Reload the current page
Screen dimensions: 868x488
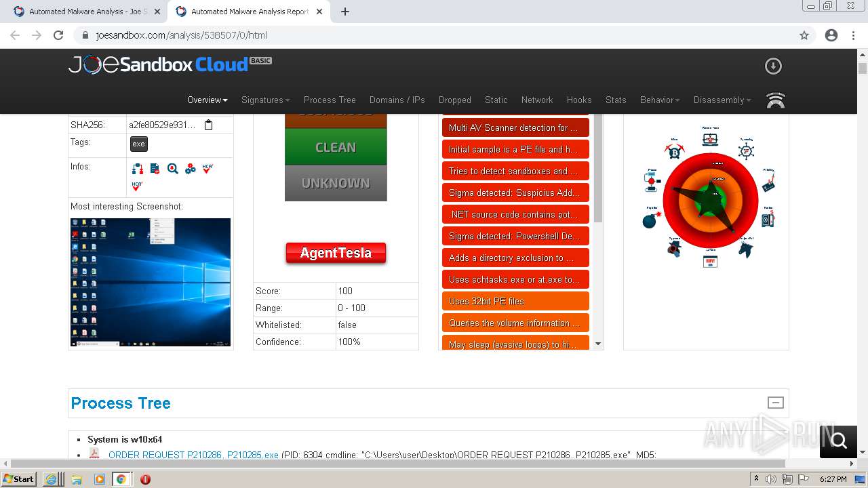[58, 35]
